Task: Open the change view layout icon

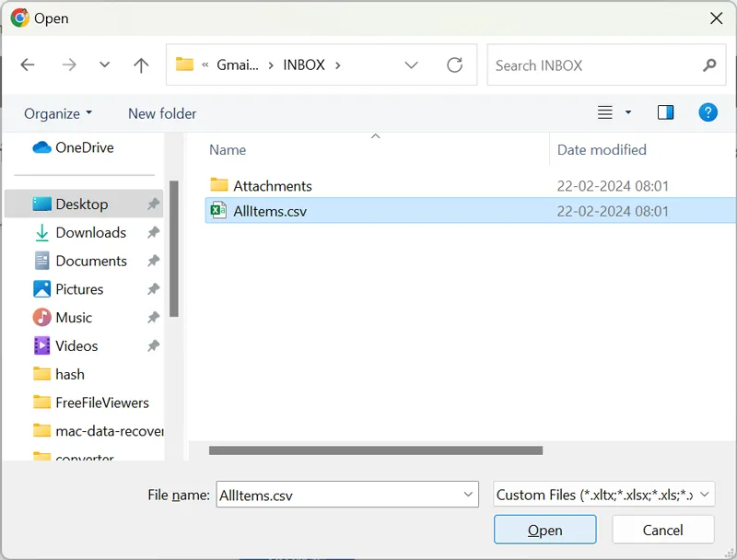Action: click(606, 113)
